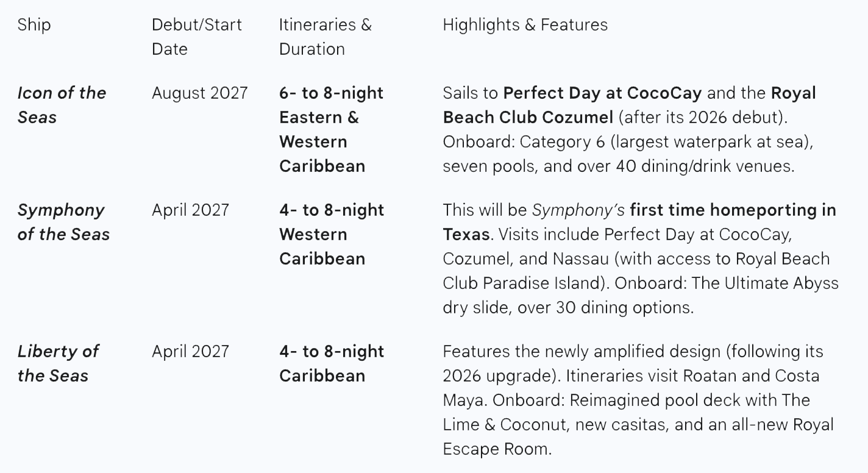Select the "Symphony of the Seas" ship name

point(63,222)
